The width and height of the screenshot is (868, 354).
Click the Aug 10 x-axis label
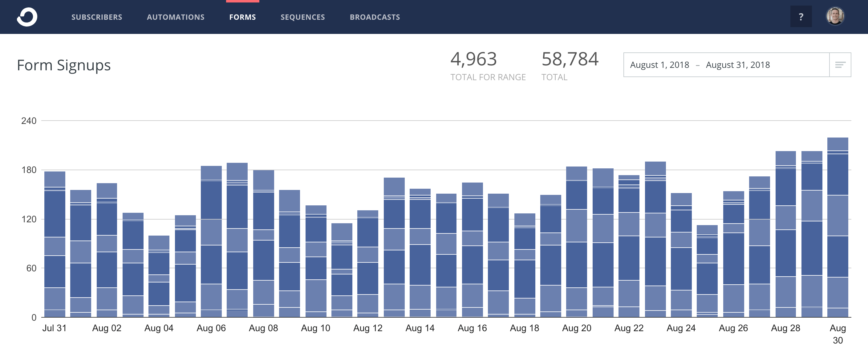pyautogui.click(x=315, y=328)
